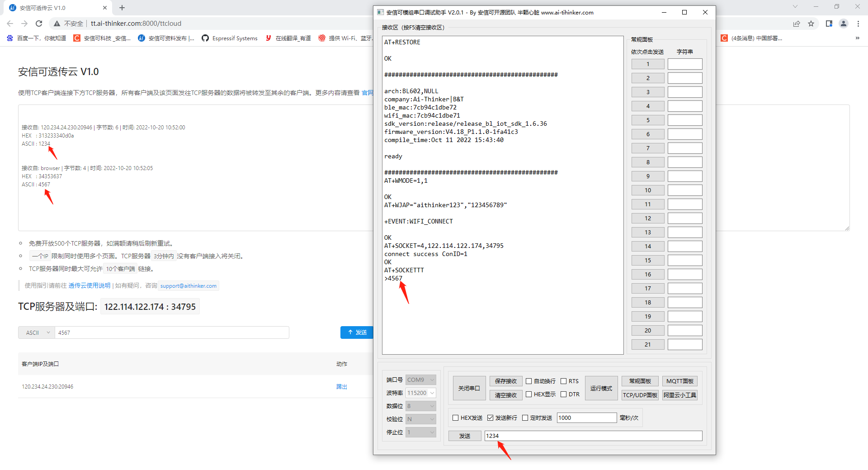Click 保存接收 button

pyautogui.click(x=506, y=381)
